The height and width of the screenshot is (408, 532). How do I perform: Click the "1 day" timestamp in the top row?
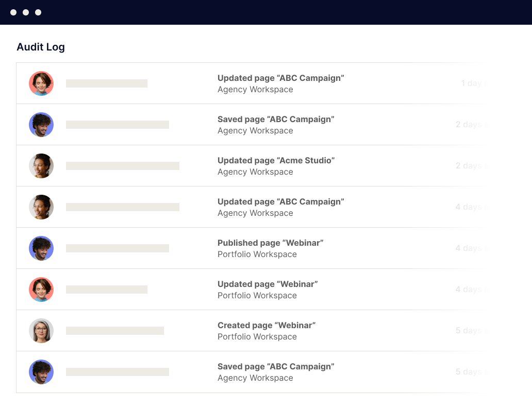(x=471, y=83)
